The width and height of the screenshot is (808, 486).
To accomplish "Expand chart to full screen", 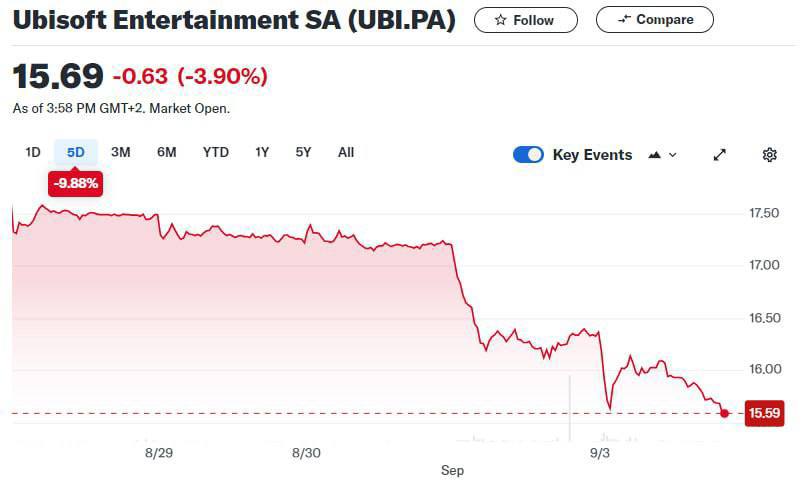I will pyautogui.click(x=719, y=155).
